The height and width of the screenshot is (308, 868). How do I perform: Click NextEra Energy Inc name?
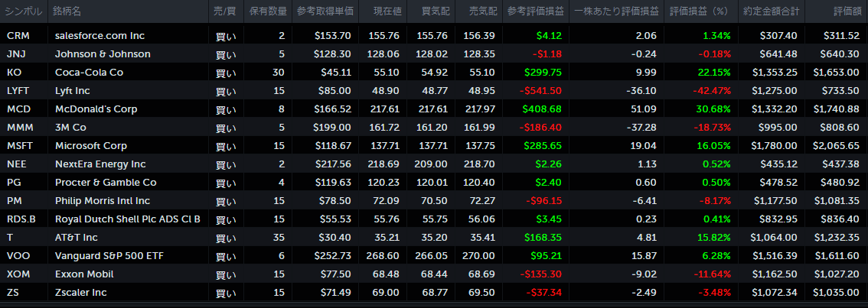pos(101,164)
